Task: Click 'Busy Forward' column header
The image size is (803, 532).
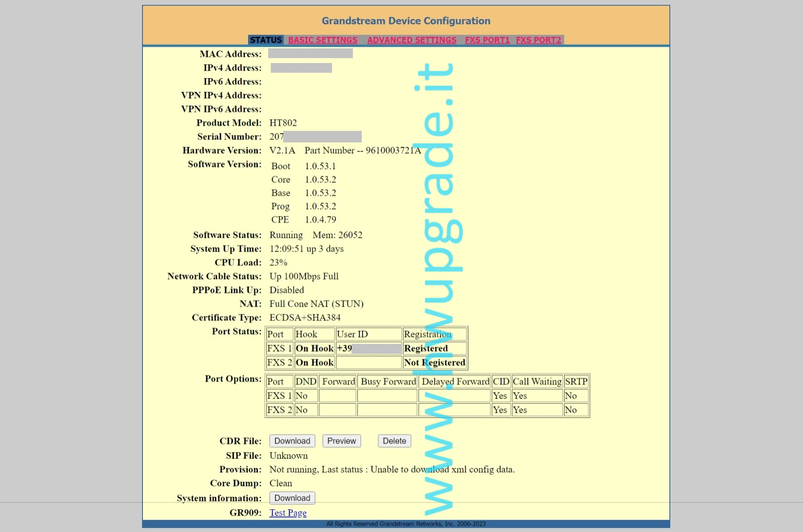Action: coord(388,382)
